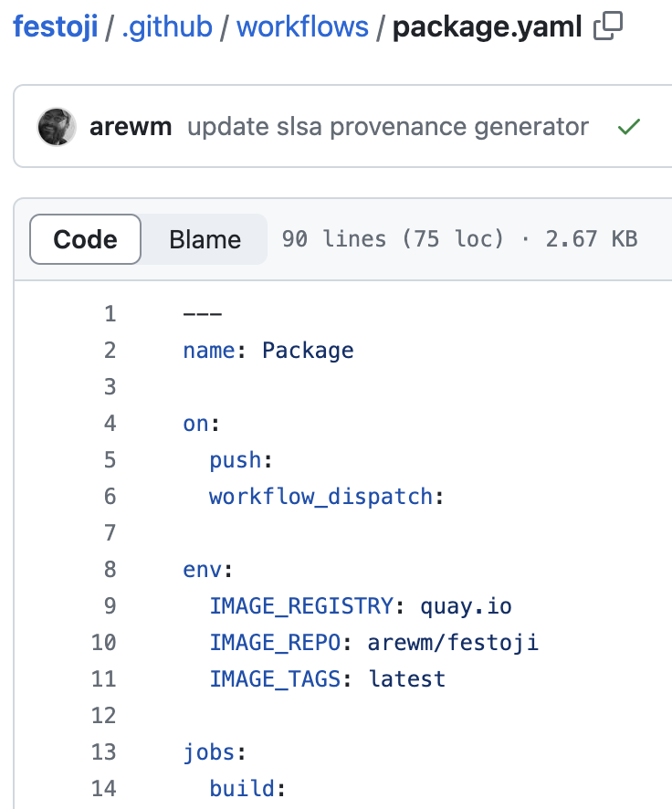Select the package.yaml breadcrumb label
This screenshot has width=672, height=809.
point(485,27)
